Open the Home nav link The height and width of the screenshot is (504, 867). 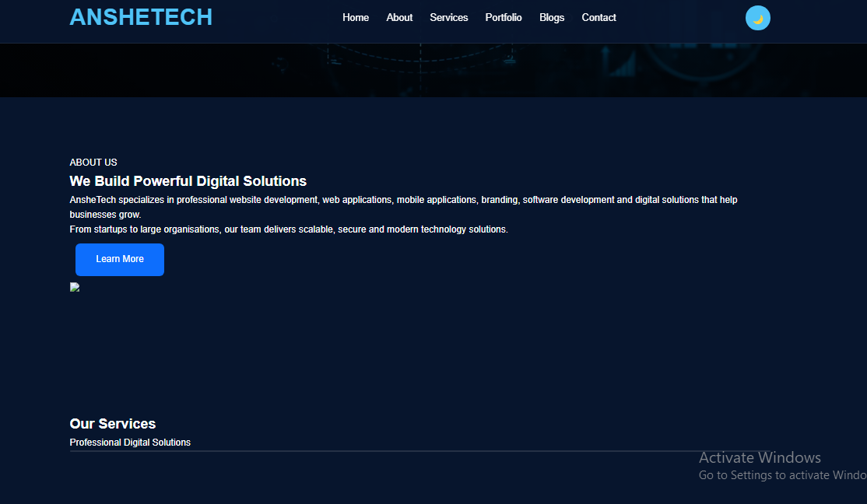pyautogui.click(x=356, y=18)
